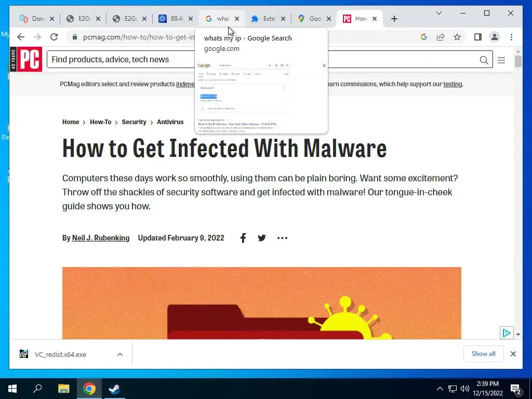Open the Chrome profile avatar menu
Screen dimensions: 532x399
[495, 37]
